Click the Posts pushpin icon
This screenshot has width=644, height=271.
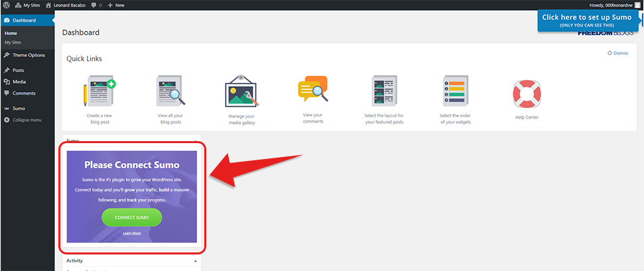point(7,70)
